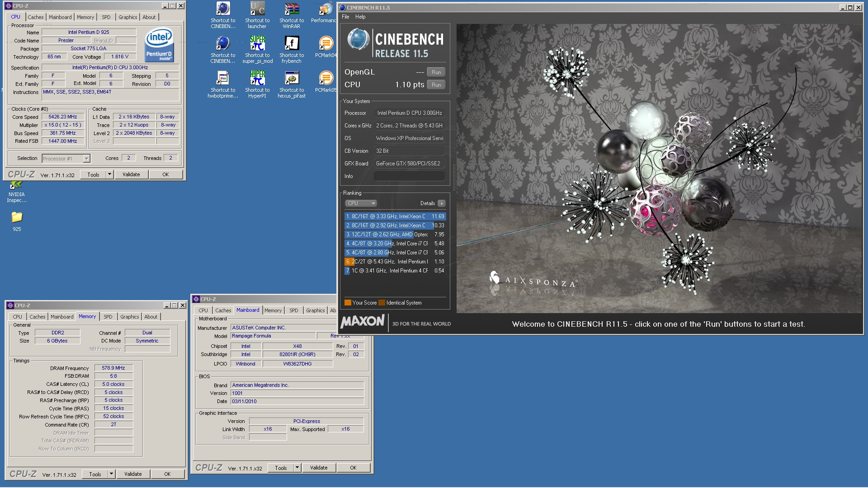
Task: Click the Mainboard CPU-Z window title icon
Action: (x=196, y=299)
